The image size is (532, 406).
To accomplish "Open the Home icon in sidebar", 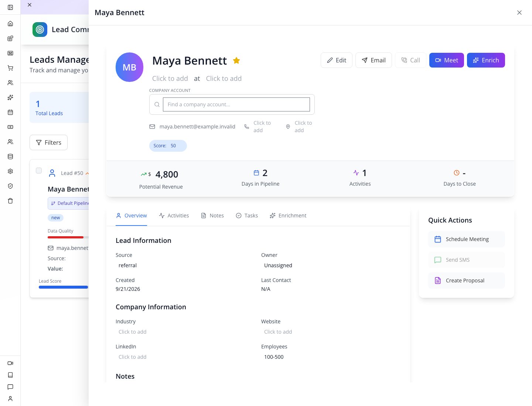I will 10,24.
